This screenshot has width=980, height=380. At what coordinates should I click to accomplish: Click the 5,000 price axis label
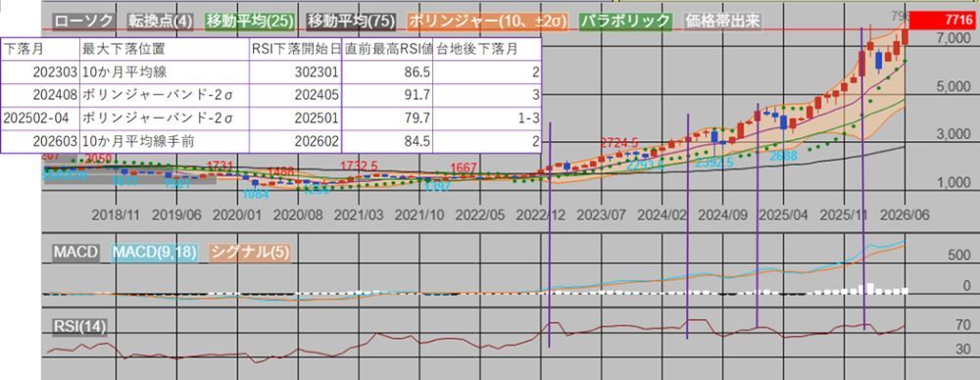coord(954,87)
